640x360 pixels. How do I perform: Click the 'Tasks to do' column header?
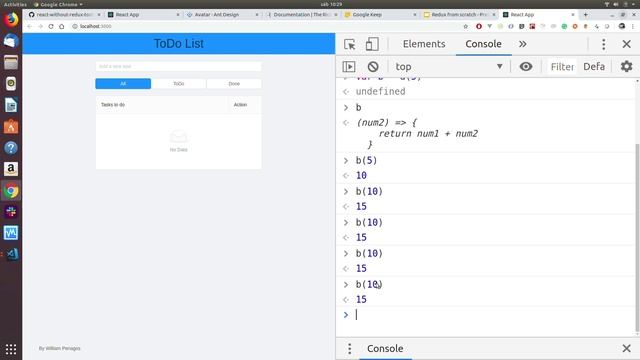click(x=113, y=105)
